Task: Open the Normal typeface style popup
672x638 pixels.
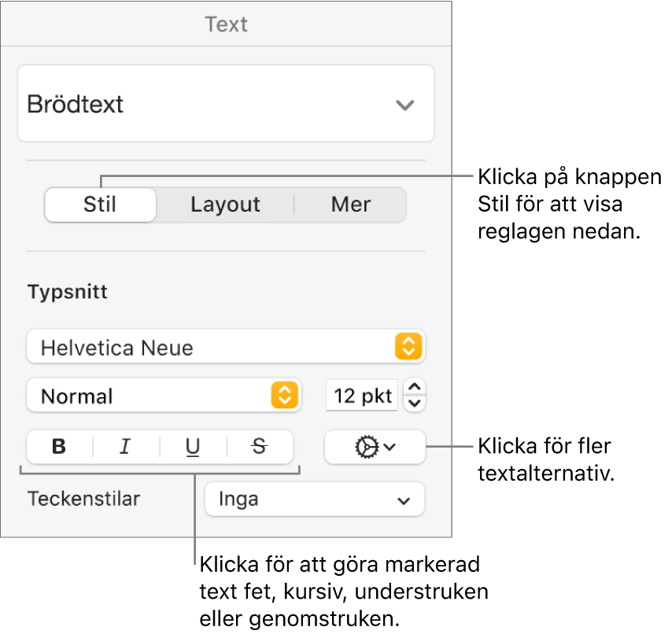Action: 164,395
